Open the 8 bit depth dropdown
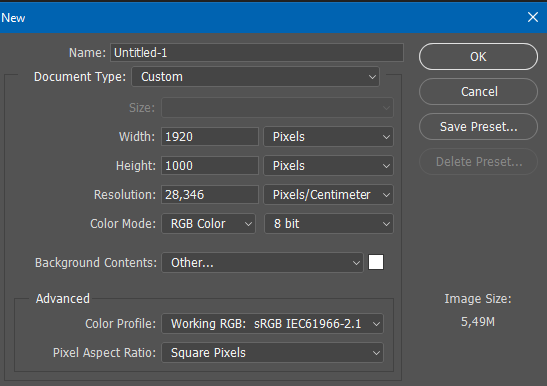Viewport: 547px width, 386px height. (329, 223)
